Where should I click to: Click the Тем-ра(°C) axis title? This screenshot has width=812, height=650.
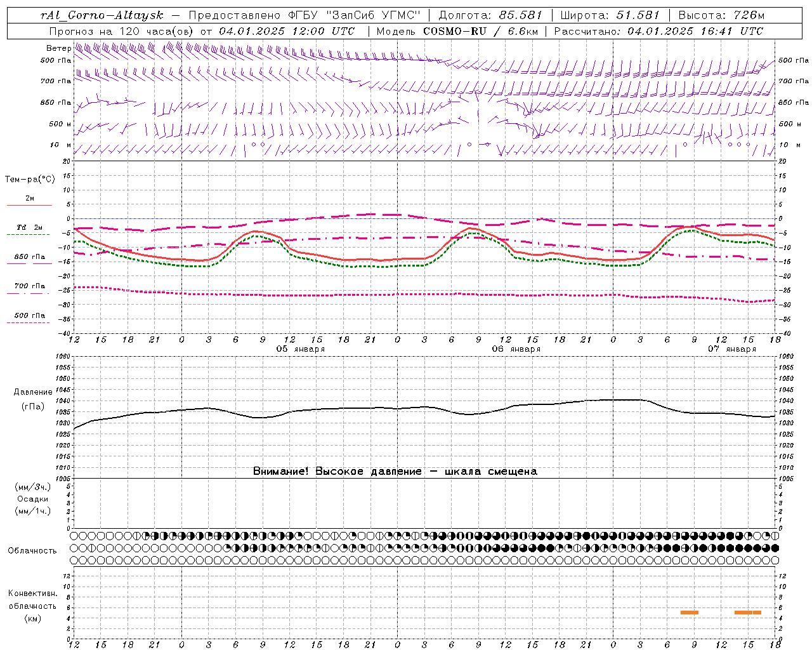[x=30, y=180]
